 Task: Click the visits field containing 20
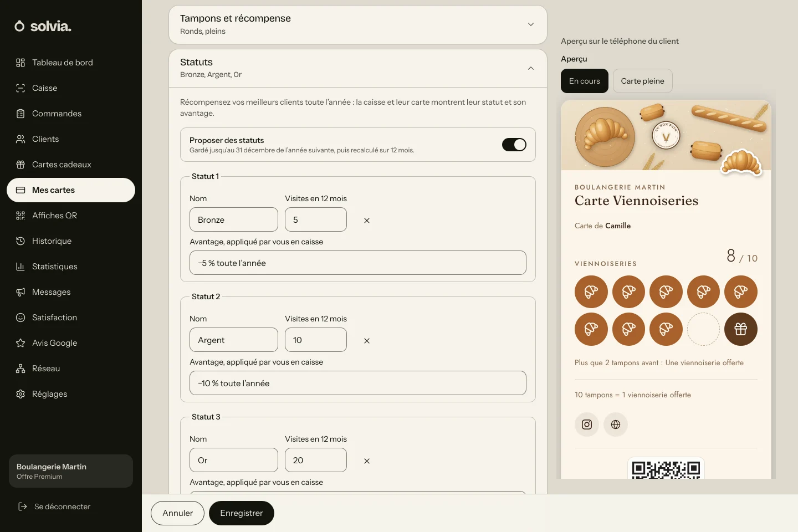[316, 460]
